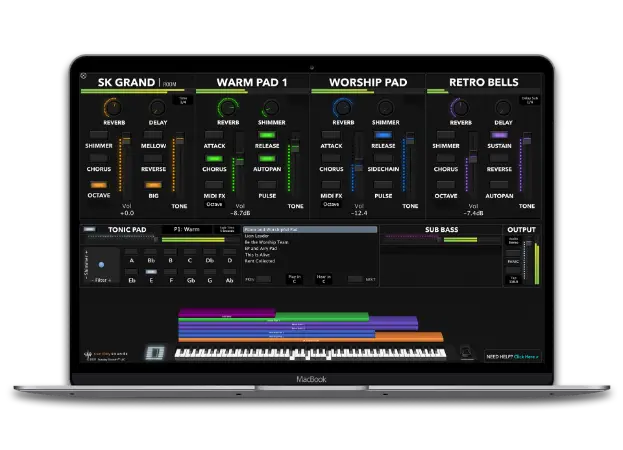Open the Warm Pad 1 MIDI FX Octave dropdown
Screen dimensions: 623x450
click(x=214, y=203)
